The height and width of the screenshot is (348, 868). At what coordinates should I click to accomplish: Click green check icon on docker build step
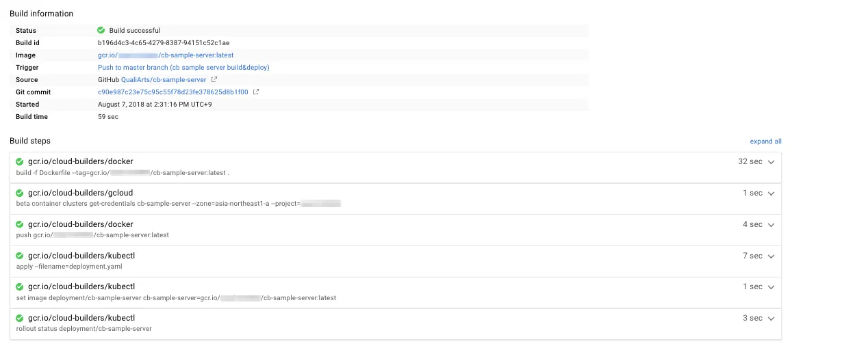click(20, 162)
